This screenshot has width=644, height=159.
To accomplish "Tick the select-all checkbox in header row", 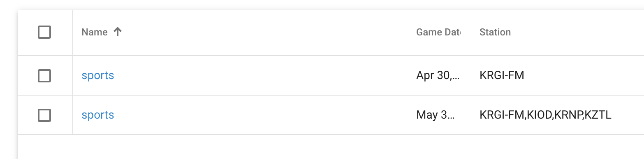I will pos(44,32).
